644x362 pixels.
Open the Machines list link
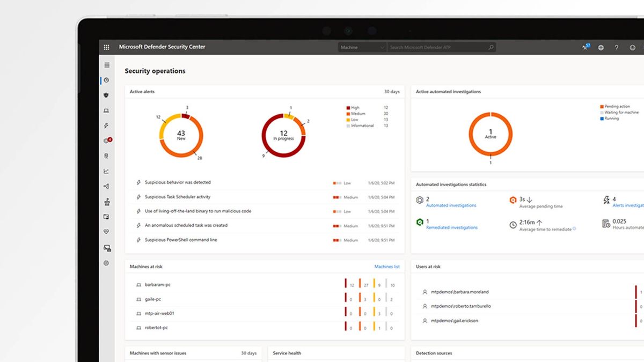[x=387, y=267]
